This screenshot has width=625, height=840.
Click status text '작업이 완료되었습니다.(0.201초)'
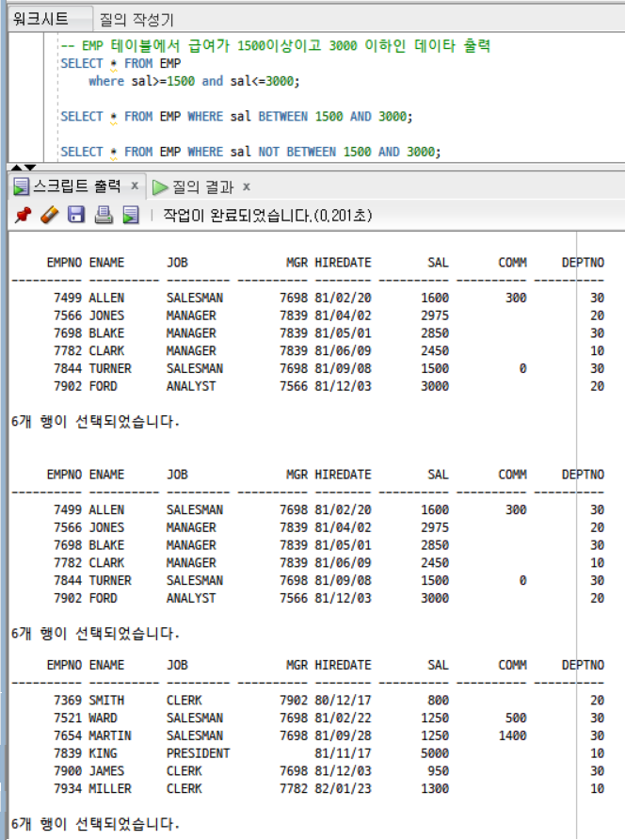pyautogui.click(x=267, y=216)
